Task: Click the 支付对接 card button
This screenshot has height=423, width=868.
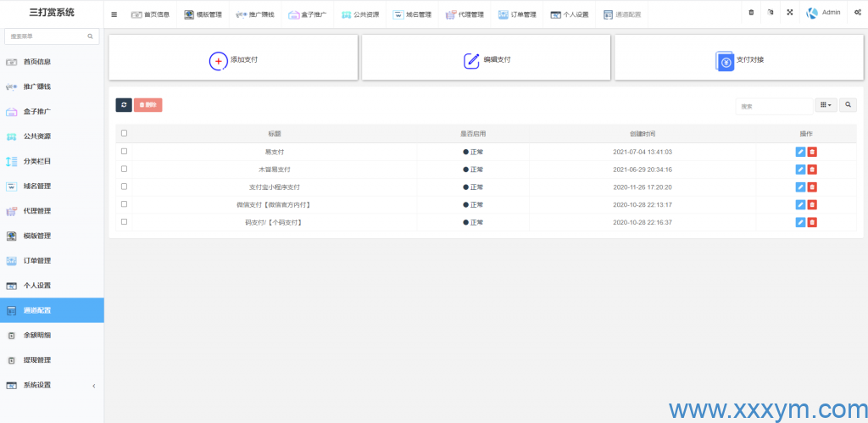Action: point(739,59)
